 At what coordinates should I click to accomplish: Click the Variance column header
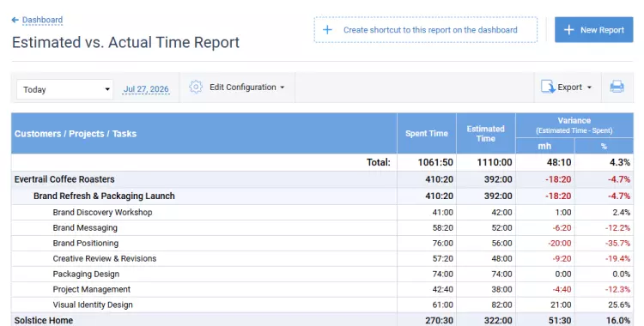[x=574, y=125]
